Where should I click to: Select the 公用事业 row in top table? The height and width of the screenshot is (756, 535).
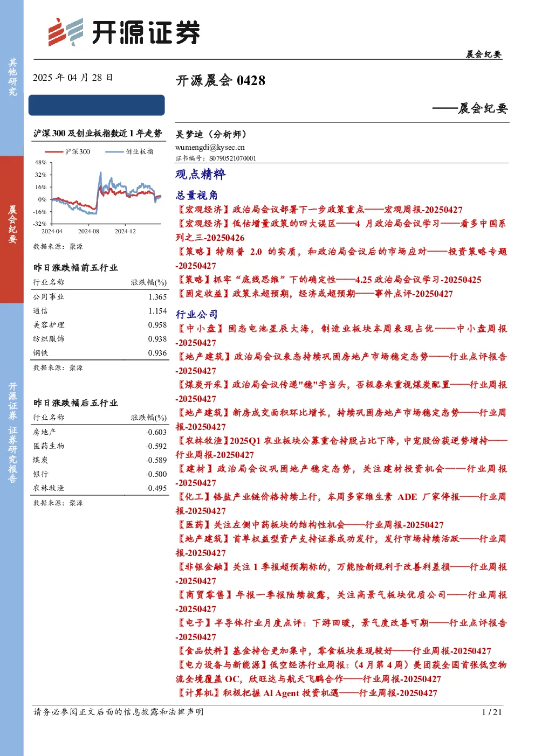click(x=100, y=297)
